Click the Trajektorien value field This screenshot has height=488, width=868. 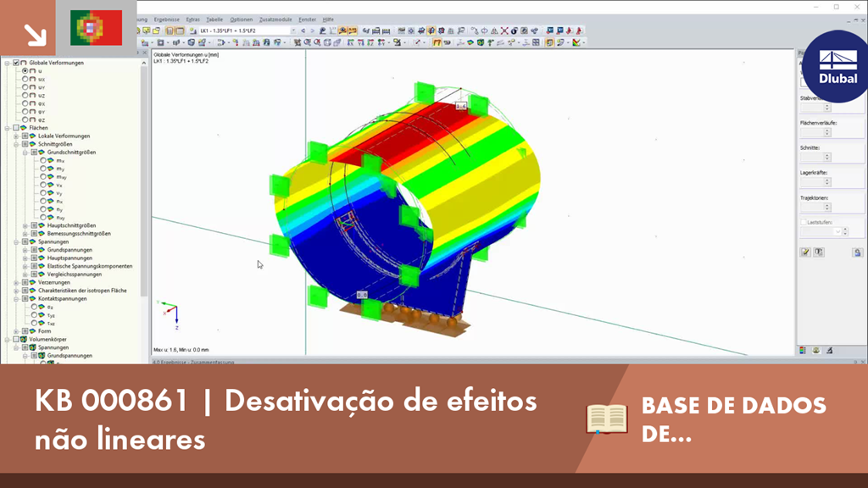812,208
